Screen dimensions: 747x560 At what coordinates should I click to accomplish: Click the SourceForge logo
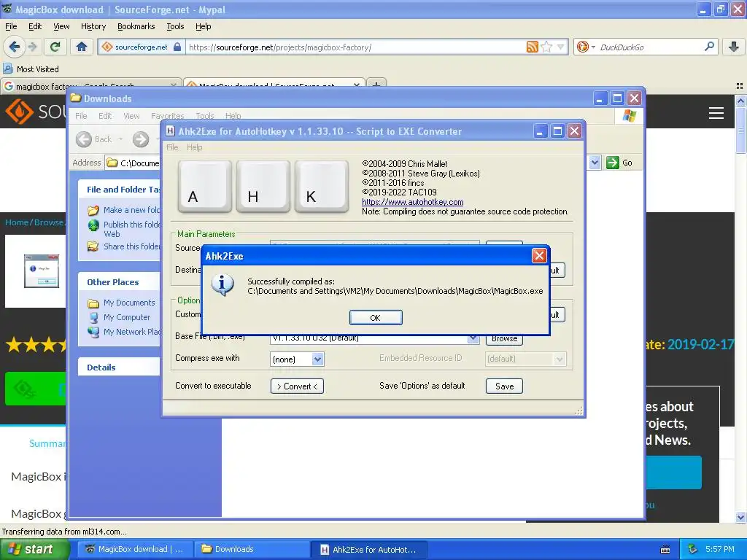coord(36,112)
